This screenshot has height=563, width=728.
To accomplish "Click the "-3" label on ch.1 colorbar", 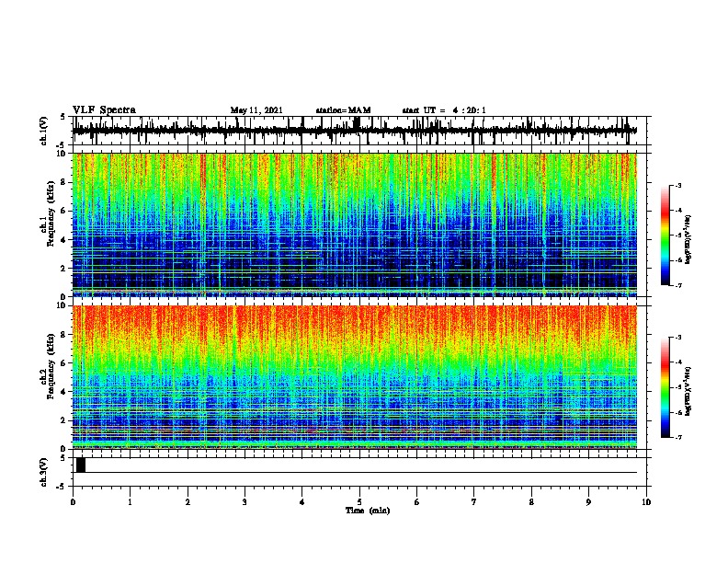I will pos(677,186).
